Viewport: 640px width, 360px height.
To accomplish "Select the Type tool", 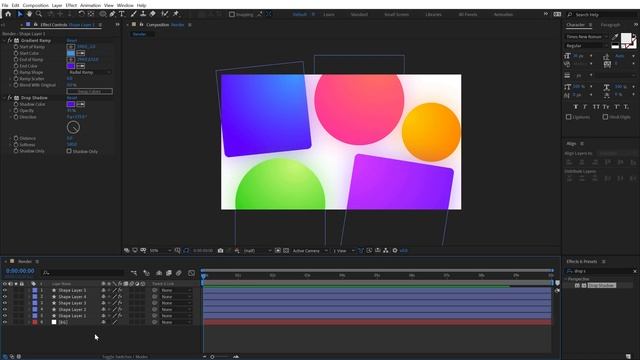I will click(122, 14).
